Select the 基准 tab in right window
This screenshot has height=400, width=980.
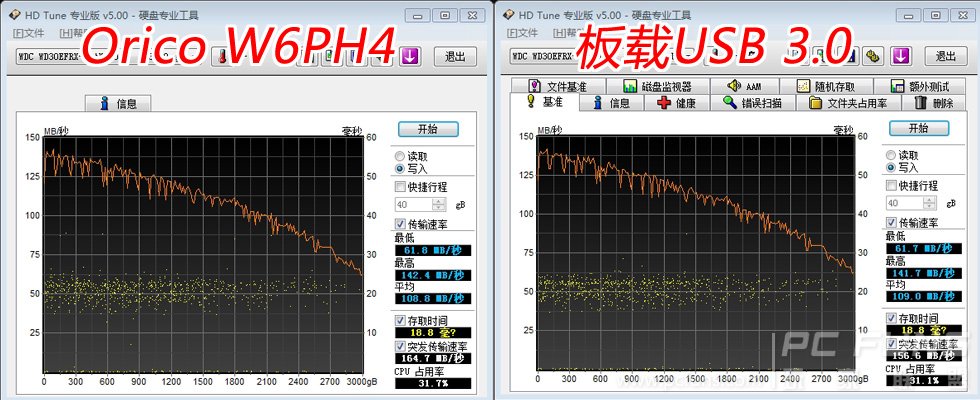545,102
